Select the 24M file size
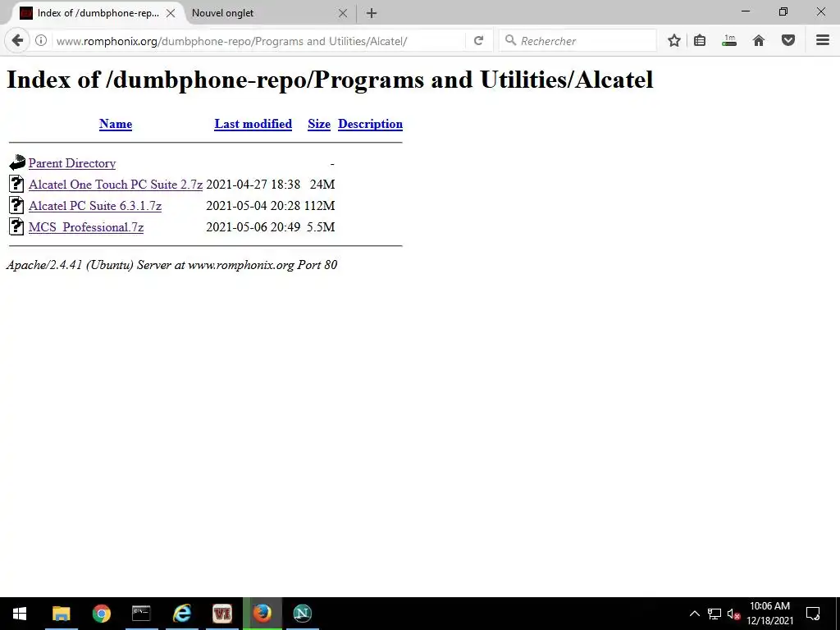Image resolution: width=840 pixels, height=630 pixels. point(322,185)
